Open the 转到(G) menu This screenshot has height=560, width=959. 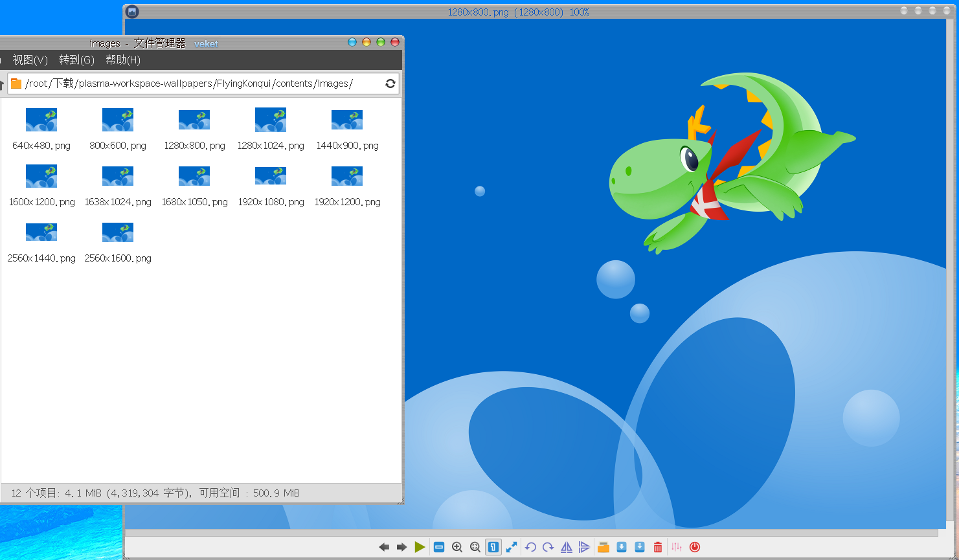tap(76, 60)
